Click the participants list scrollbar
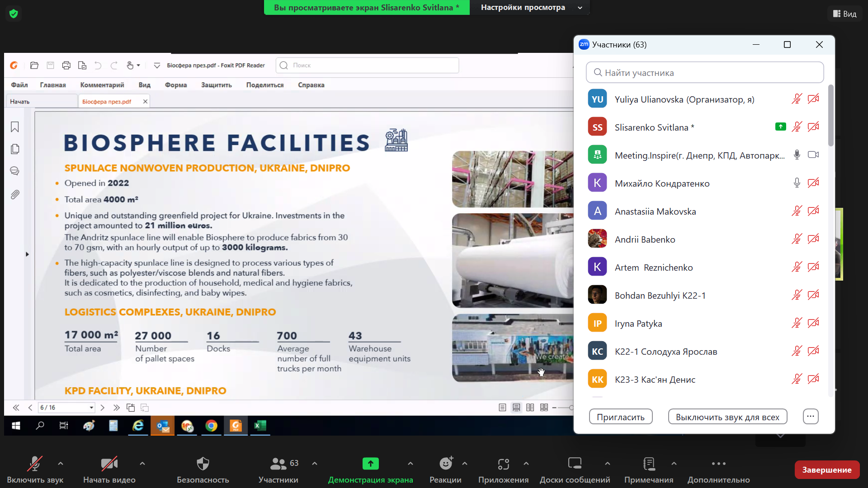 pyautogui.click(x=830, y=115)
